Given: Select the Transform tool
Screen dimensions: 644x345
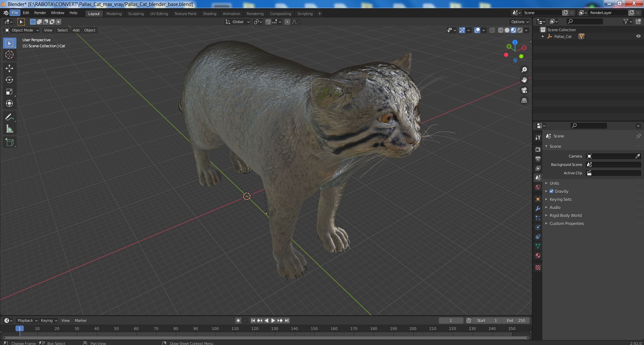Looking at the screenshot, I should pyautogui.click(x=9, y=104).
